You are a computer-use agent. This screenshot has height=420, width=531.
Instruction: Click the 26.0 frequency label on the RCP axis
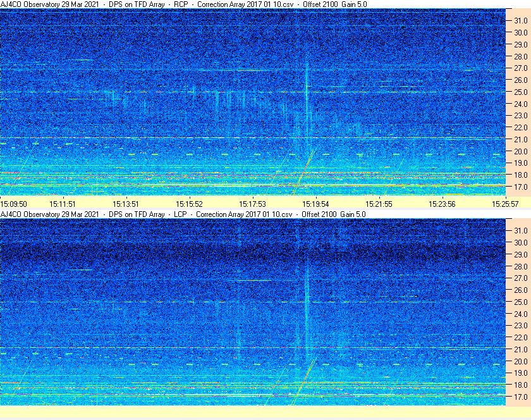pos(521,80)
